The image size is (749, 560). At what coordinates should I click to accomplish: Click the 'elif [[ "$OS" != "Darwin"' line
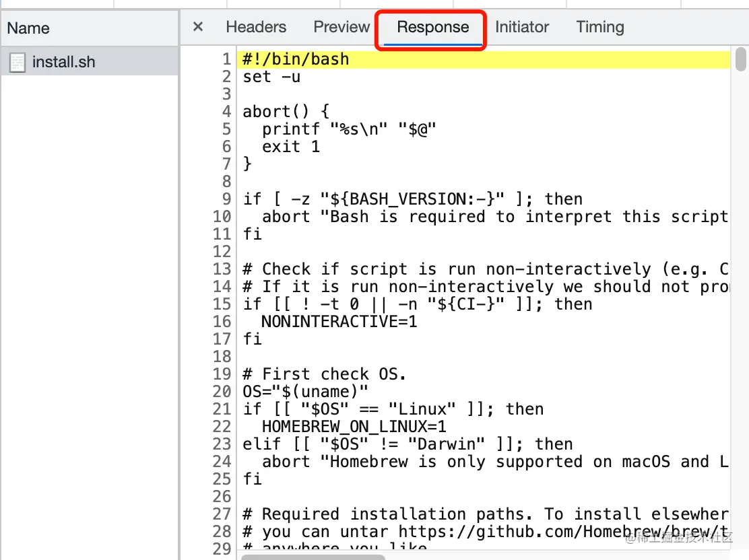click(x=408, y=444)
